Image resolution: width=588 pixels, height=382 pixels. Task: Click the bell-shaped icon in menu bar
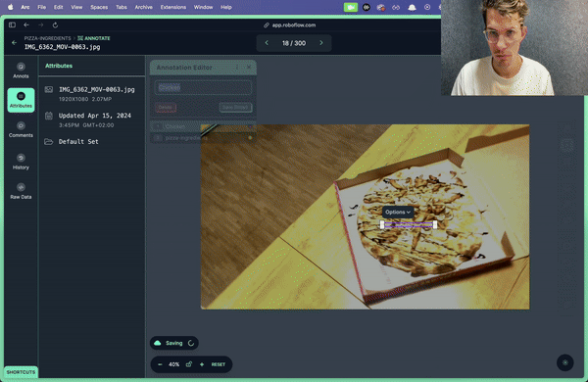[x=412, y=7]
